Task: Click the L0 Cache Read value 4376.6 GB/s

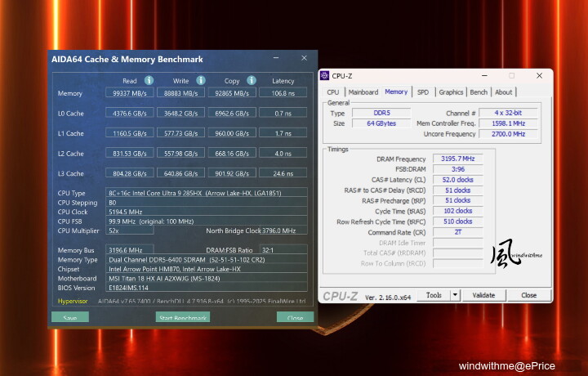Action: pos(130,114)
